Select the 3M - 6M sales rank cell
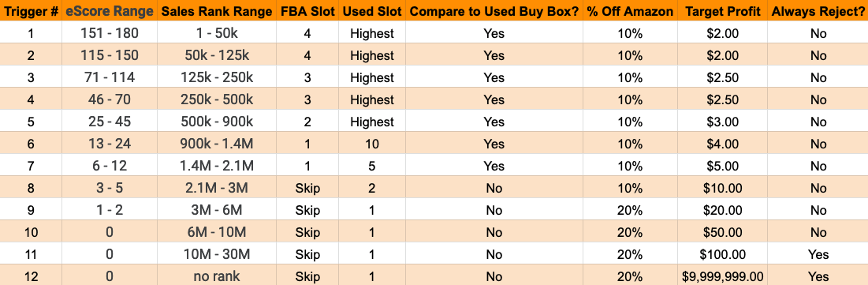Viewport: 868px width, 285px height. pos(217,210)
